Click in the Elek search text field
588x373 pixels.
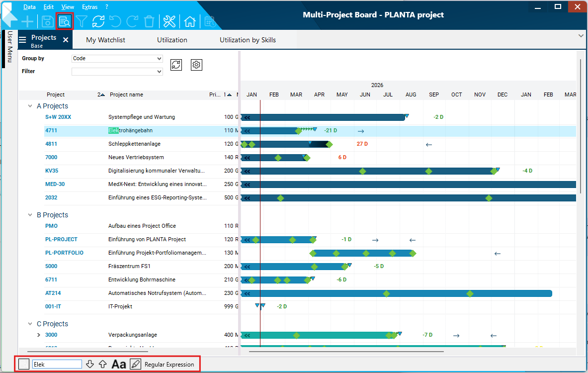(57, 364)
